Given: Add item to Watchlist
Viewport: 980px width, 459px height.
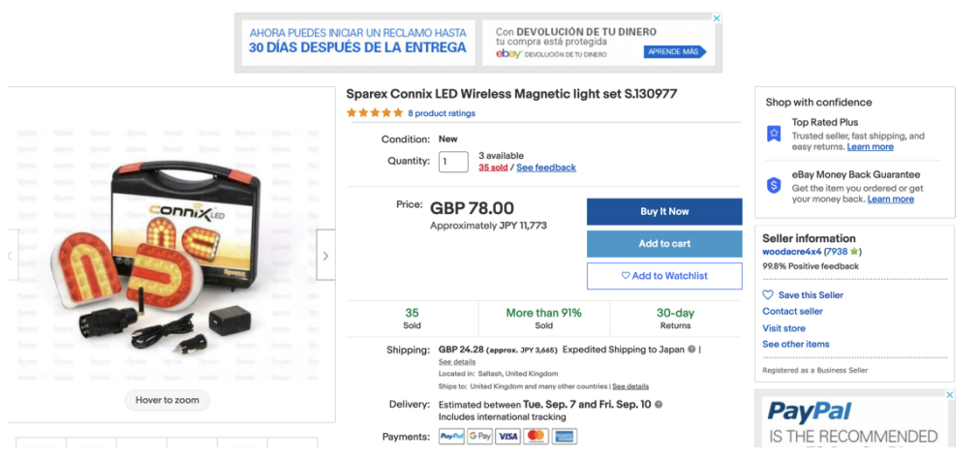Looking at the screenshot, I should pyautogui.click(x=664, y=276).
